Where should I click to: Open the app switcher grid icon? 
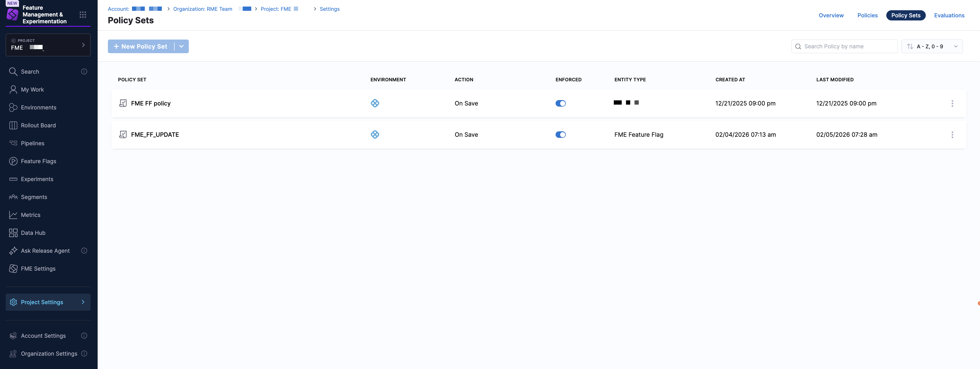point(83,14)
